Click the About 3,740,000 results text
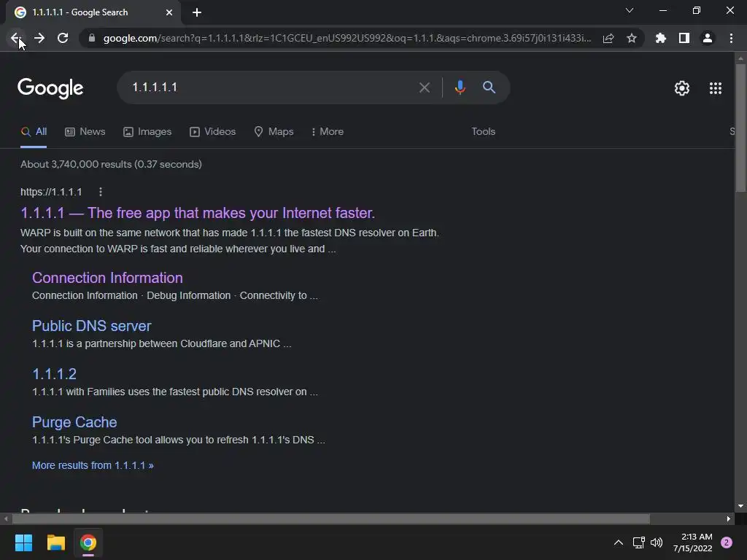This screenshot has height=560, width=747. tap(111, 164)
